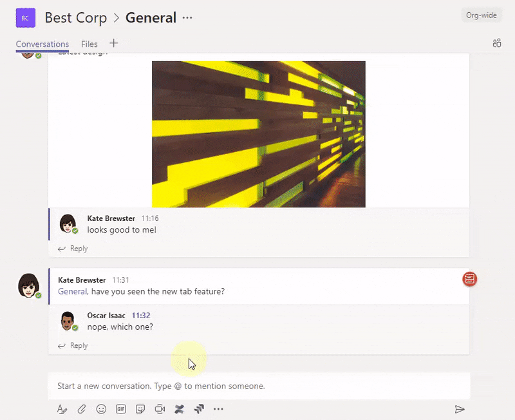Open the yellow wall design image
Image resolution: width=515 pixels, height=420 pixels.
coord(258,134)
